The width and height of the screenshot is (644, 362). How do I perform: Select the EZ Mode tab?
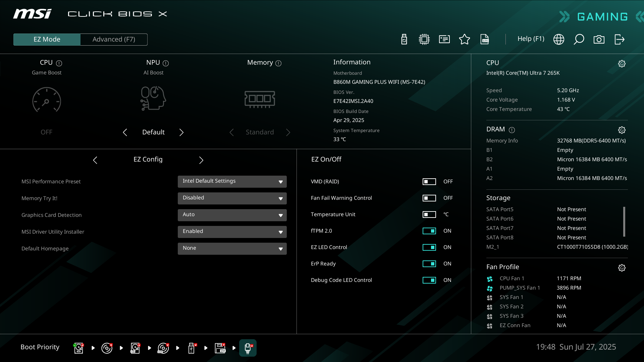[47, 39]
